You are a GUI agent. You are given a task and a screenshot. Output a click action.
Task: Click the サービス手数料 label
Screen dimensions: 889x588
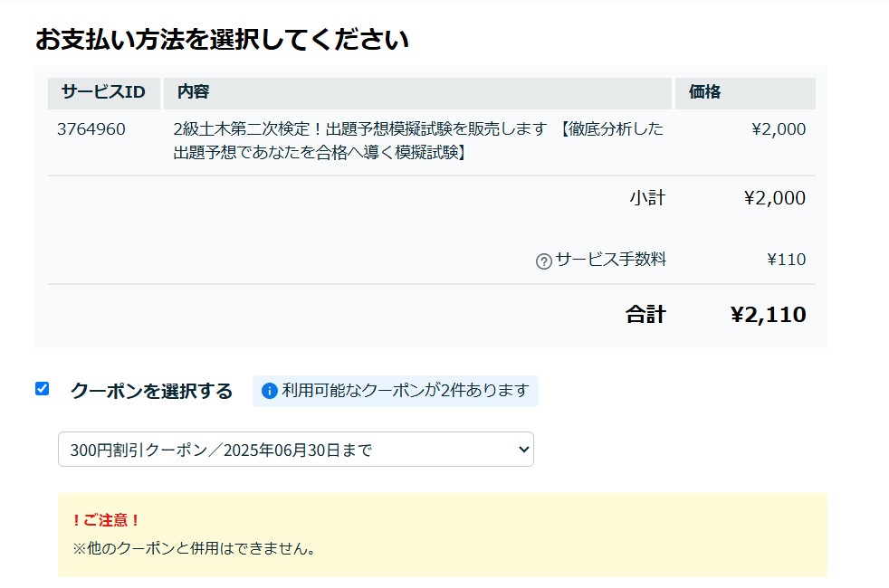[x=610, y=260]
